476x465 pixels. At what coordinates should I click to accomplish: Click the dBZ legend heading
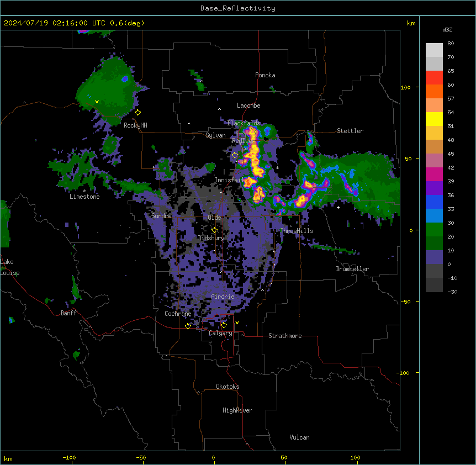pos(447,29)
